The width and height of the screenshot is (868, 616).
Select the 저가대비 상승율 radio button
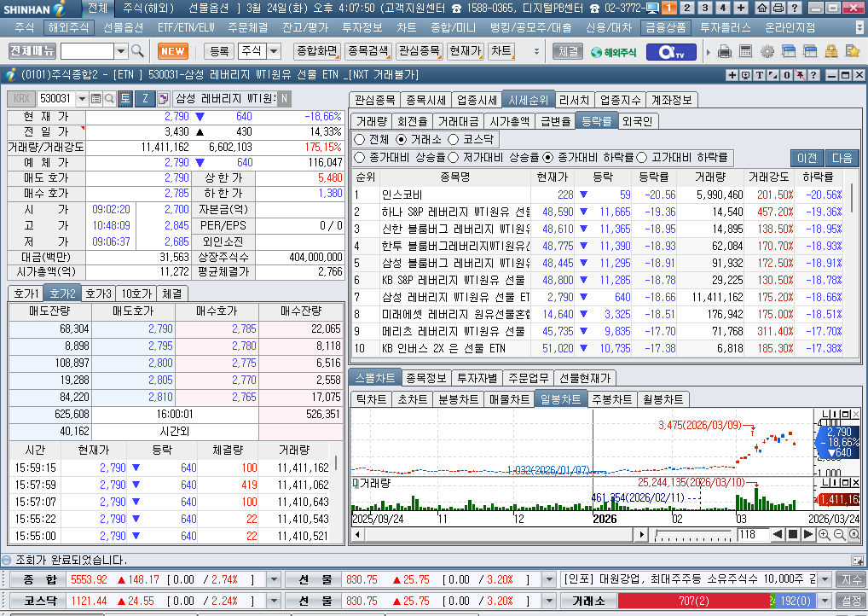(x=454, y=158)
